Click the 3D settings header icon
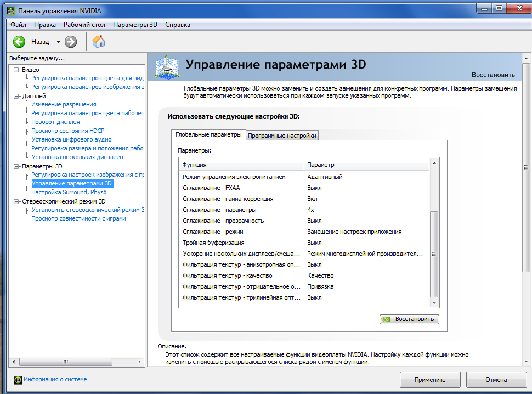The height and width of the screenshot is (394, 532). click(167, 67)
